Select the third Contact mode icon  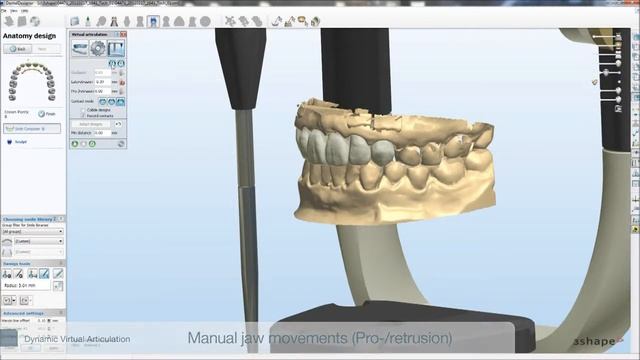[120, 102]
